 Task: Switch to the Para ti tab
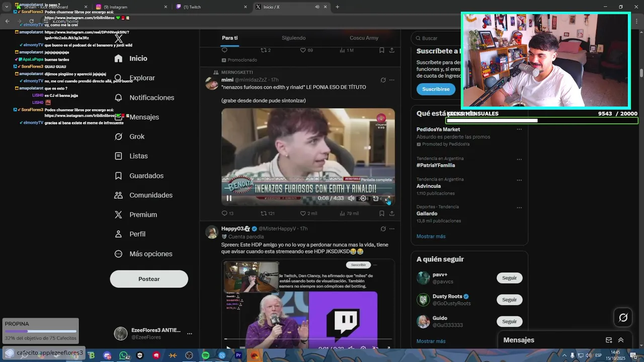[x=230, y=38]
